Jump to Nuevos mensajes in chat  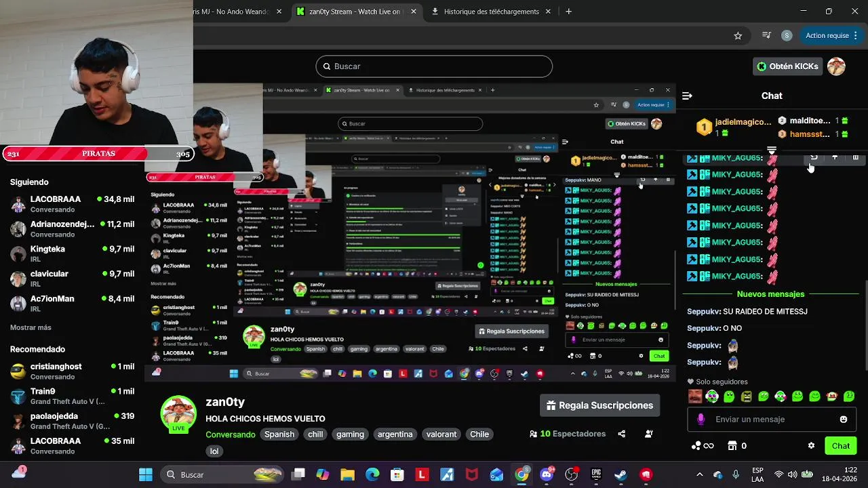click(770, 294)
